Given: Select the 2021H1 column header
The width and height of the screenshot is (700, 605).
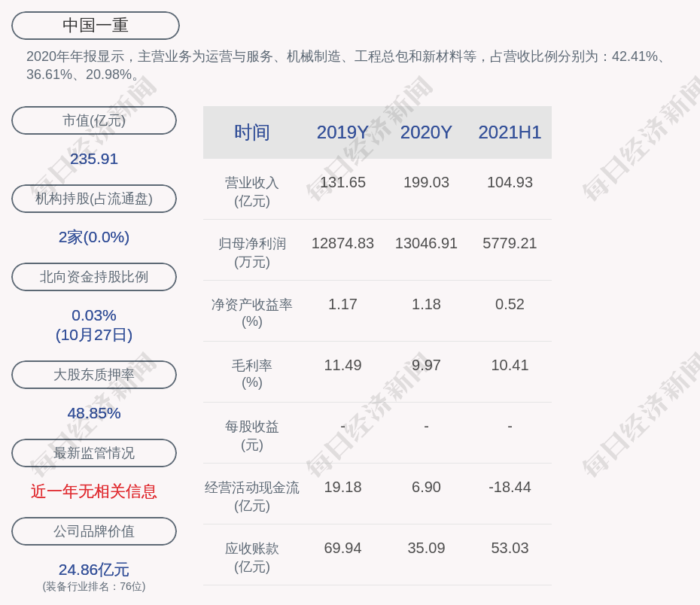Looking at the screenshot, I should [510, 132].
